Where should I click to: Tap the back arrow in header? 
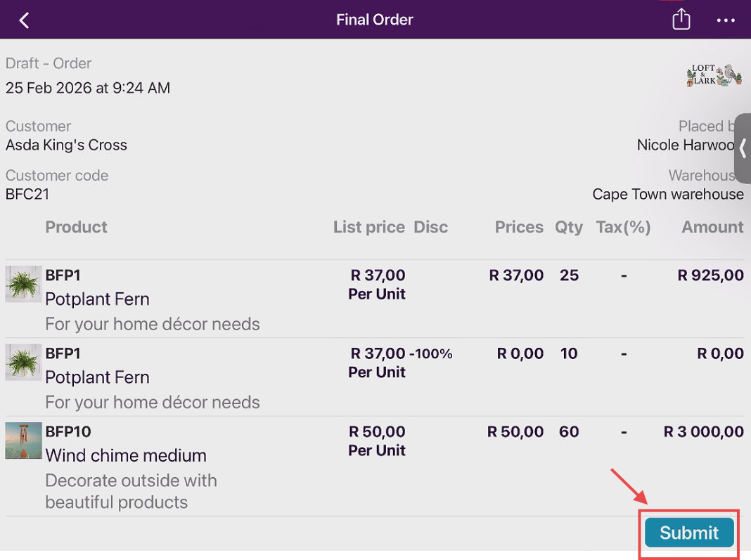(x=25, y=20)
